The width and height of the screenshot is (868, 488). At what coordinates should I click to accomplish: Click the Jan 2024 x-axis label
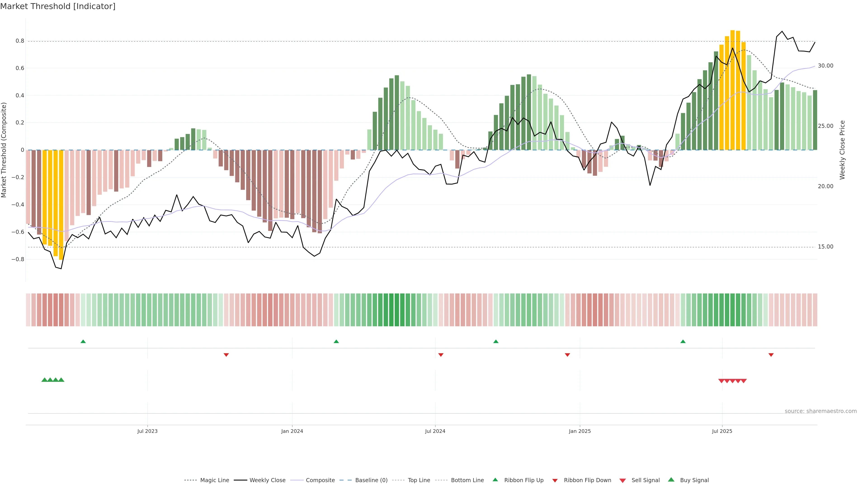click(292, 431)
